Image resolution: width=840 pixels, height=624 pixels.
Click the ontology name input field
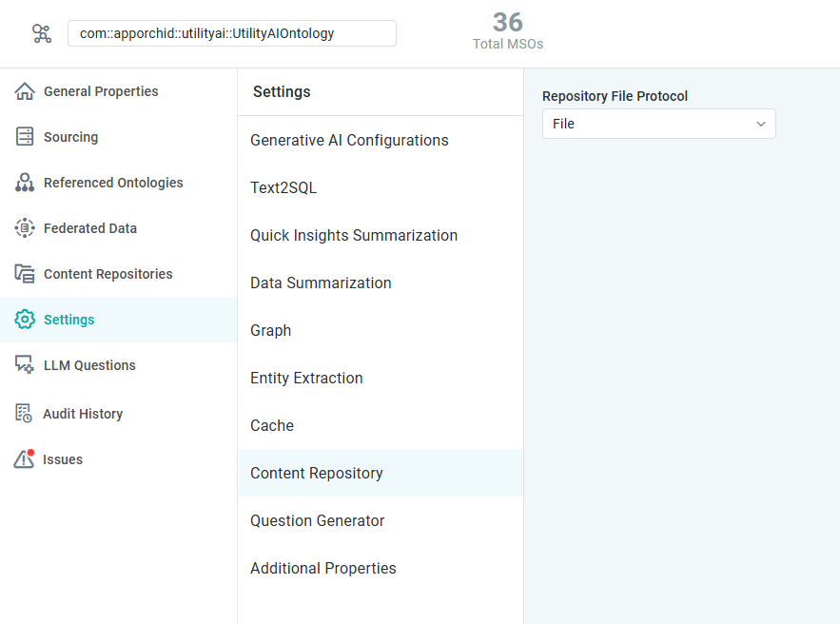tap(231, 33)
